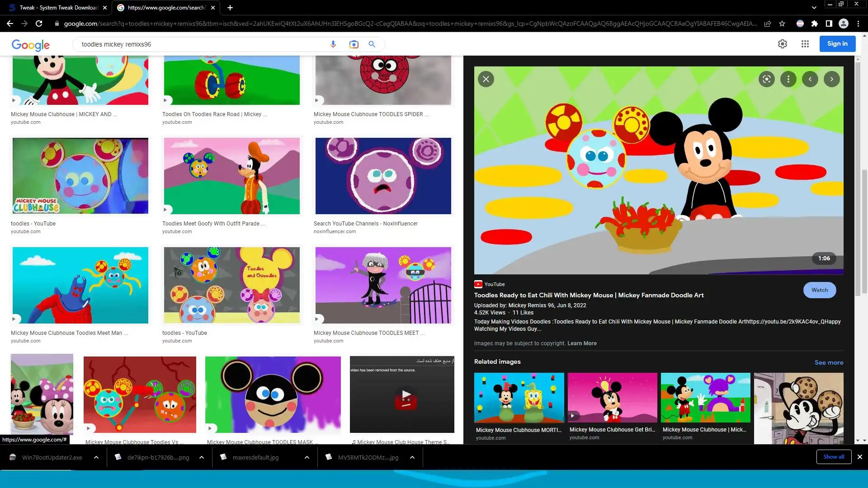The height and width of the screenshot is (488, 868).
Task: Go to previous image in preview
Action: pyautogui.click(x=810, y=80)
